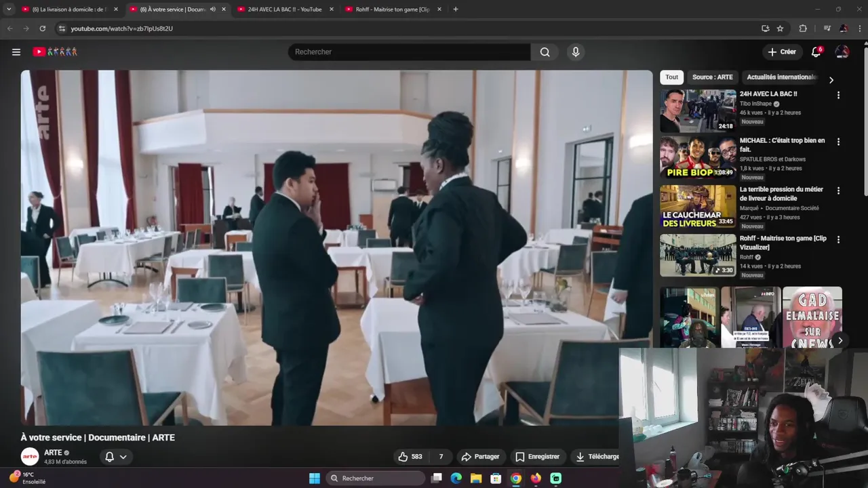Click the Enregistrer button
This screenshot has width=868, height=488.
click(x=537, y=457)
